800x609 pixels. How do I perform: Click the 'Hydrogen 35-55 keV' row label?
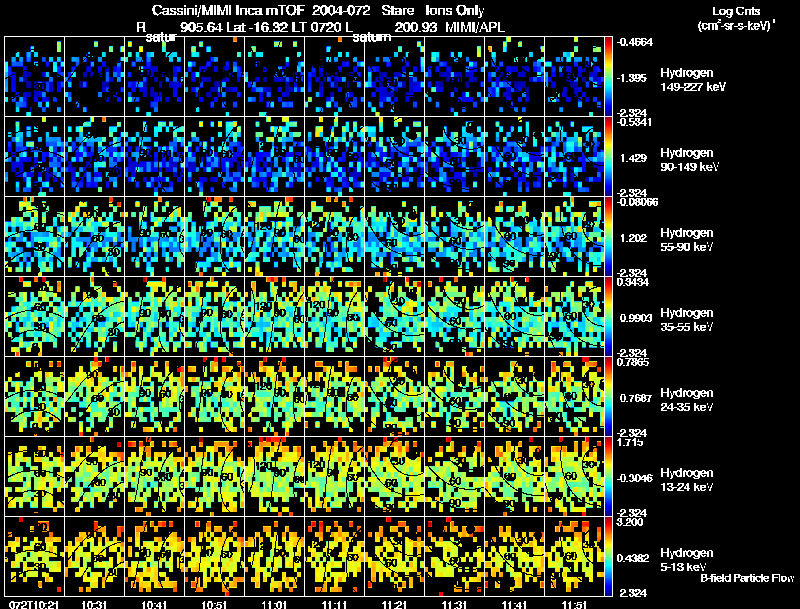pos(687,319)
